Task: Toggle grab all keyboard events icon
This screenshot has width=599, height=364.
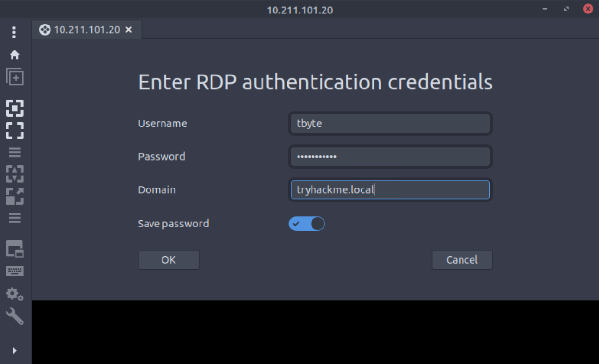Action: (x=14, y=271)
